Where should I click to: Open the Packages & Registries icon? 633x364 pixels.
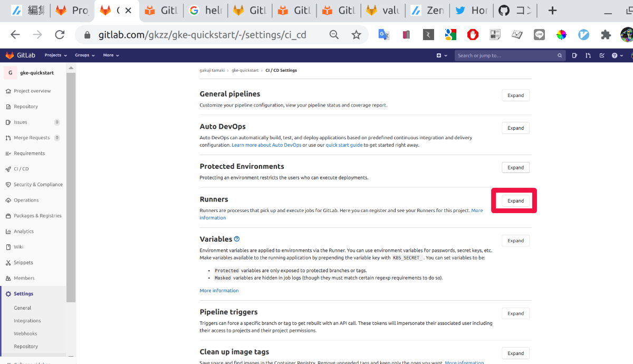(x=8, y=216)
